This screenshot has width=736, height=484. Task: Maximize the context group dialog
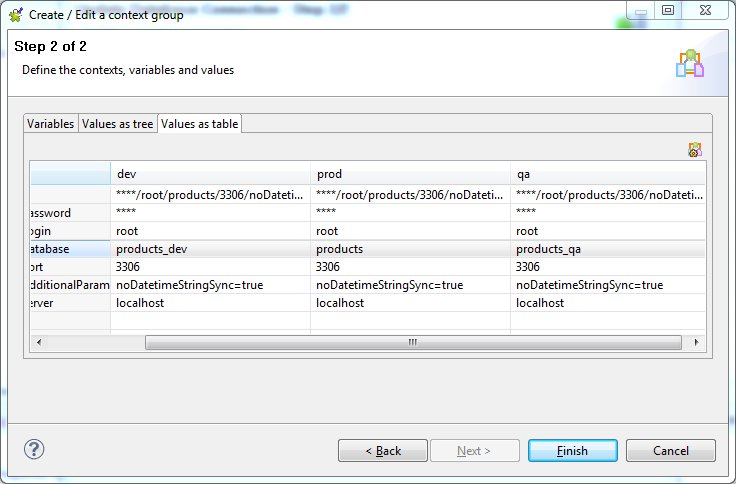668,10
